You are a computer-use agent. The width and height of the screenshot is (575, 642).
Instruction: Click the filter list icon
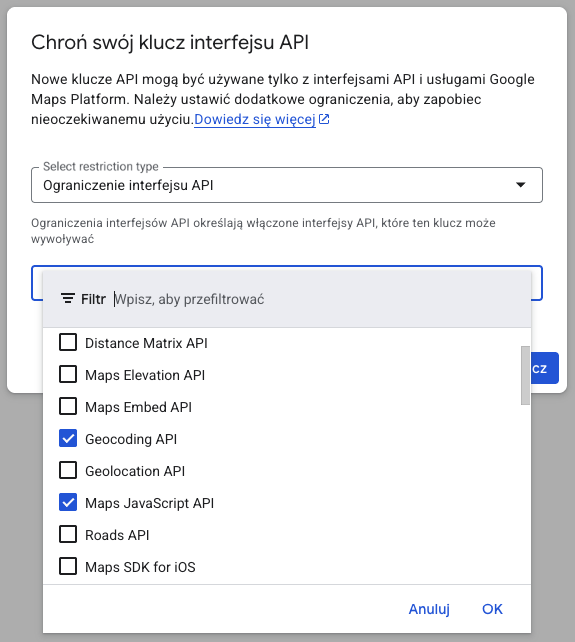pos(68,298)
